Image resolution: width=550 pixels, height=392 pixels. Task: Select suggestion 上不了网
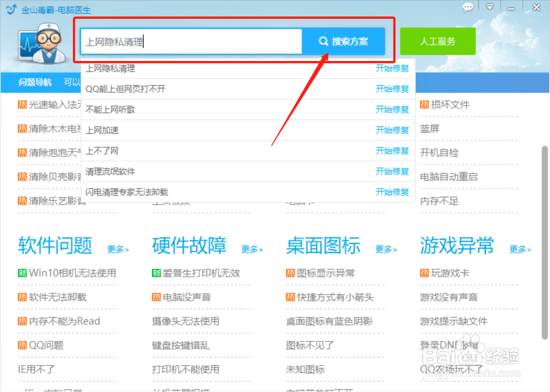102,151
